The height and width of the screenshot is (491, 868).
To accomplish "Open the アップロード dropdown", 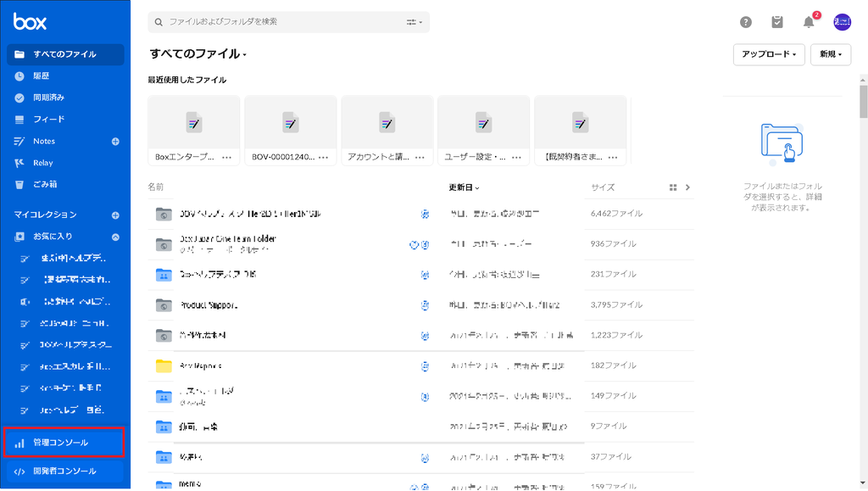I will pyautogui.click(x=769, y=54).
